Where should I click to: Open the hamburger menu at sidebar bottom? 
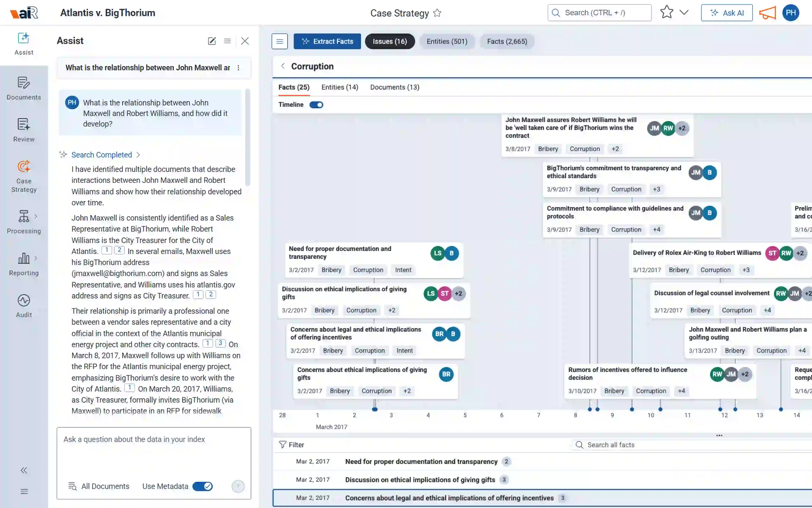point(24,491)
